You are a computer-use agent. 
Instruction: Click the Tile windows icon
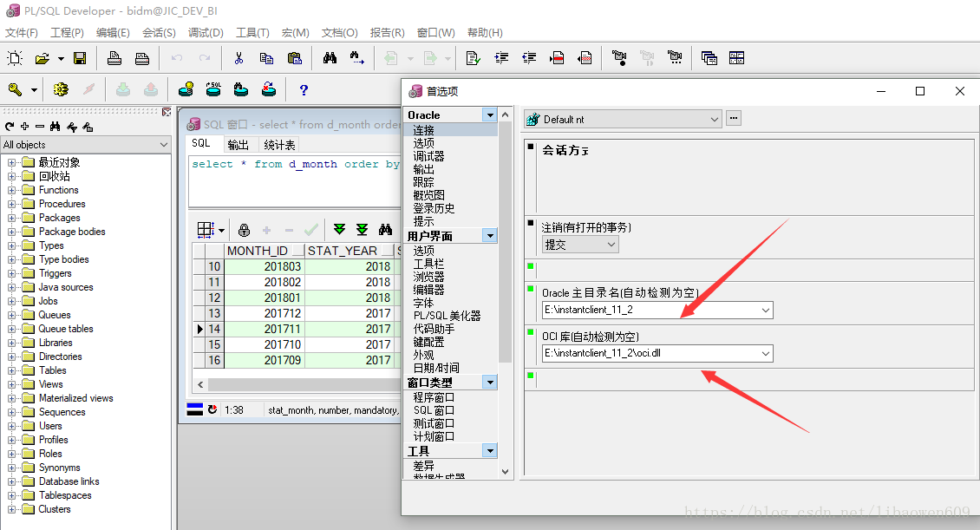[x=737, y=58]
